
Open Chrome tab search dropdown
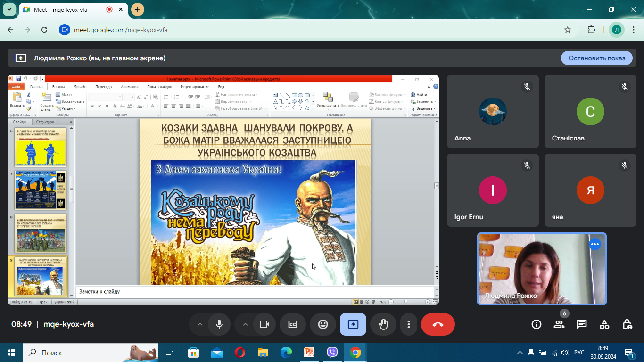pyautogui.click(x=9, y=9)
